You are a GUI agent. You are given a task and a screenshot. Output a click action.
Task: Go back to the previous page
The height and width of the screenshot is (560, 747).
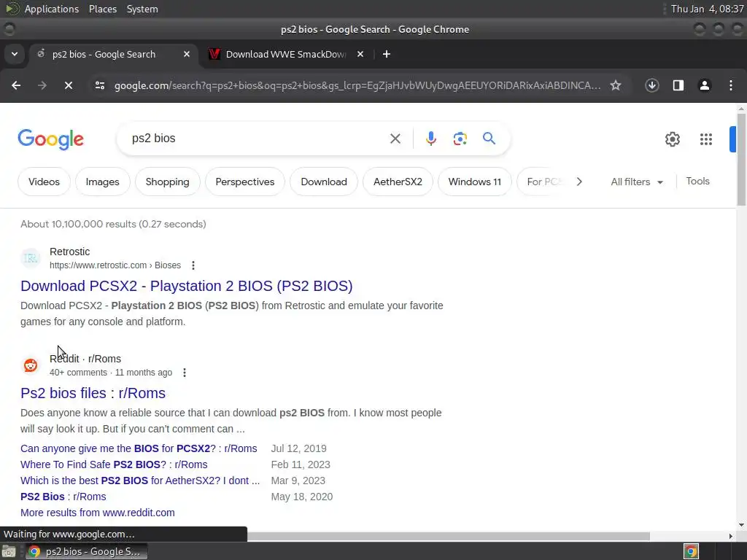click(16, 85)
